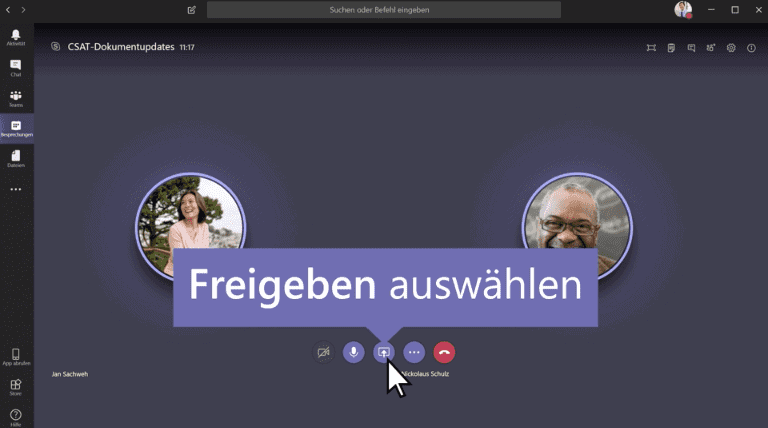Navigate back with the left arrow

tap(9, 10)
